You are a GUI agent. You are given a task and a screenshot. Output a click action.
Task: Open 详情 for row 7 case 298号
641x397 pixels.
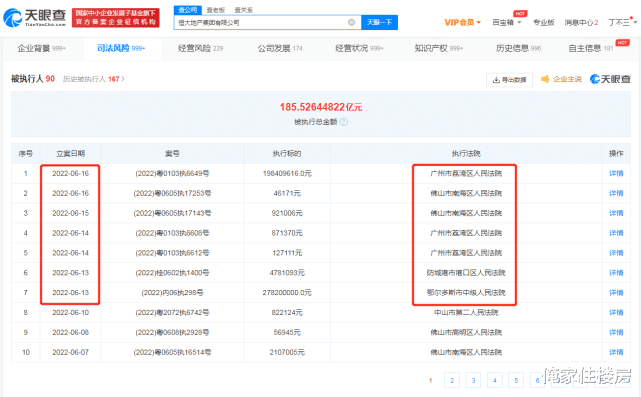(616, 293)
